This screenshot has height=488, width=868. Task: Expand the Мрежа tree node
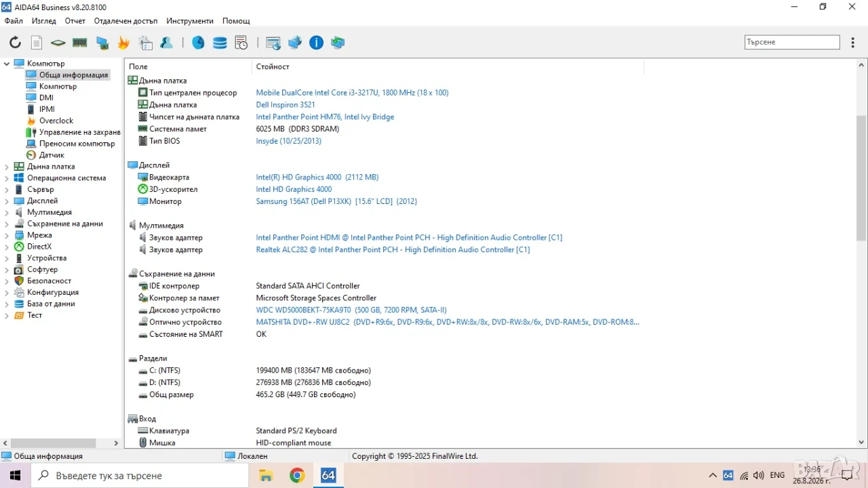coord(7,235)
